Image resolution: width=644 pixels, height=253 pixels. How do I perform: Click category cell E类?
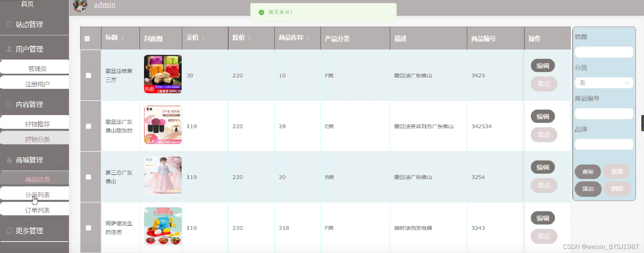329,126
